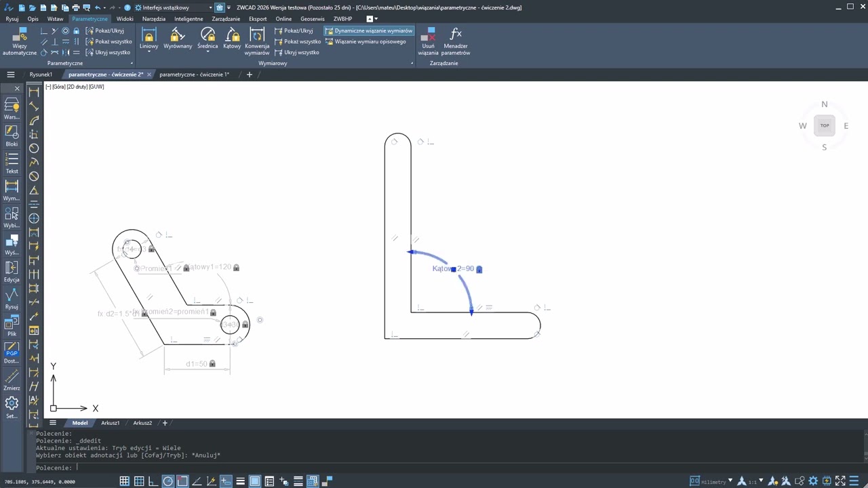Open the Bloki sidebar panel

(12, 136)
